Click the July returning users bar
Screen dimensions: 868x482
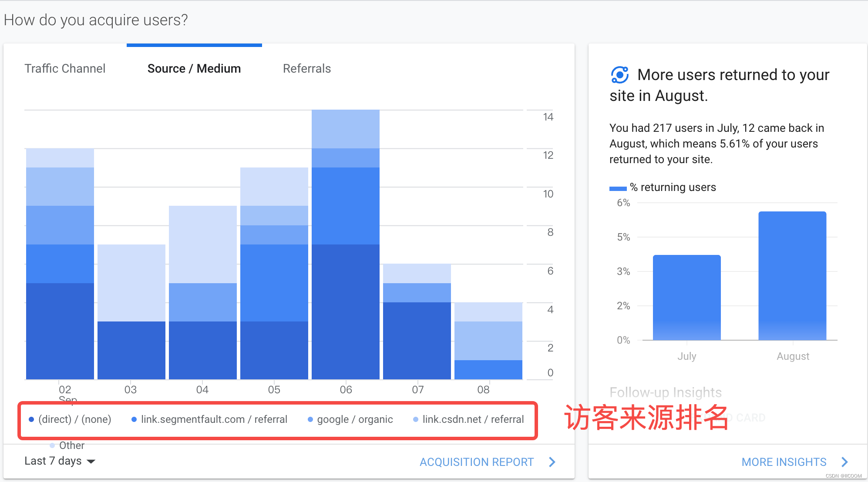tap(687, 298)
